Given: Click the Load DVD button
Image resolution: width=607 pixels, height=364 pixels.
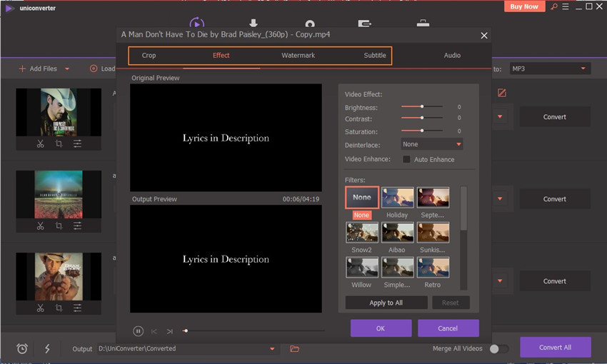Looking at the screenshot, I should coord(103,69).
